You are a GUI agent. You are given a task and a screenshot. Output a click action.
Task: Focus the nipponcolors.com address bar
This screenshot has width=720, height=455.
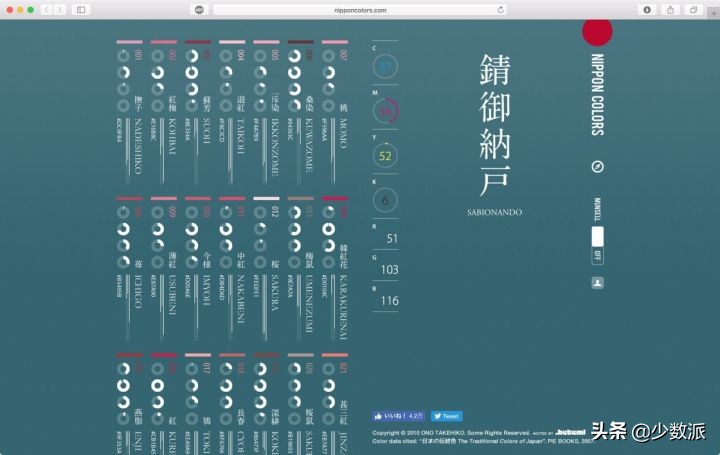tap(360, 10)
